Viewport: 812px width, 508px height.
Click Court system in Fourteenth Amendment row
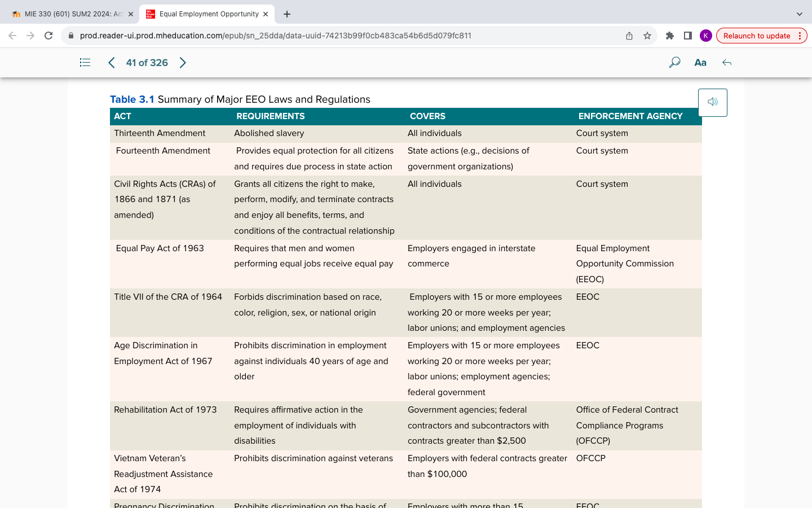(x=602, y=151)
